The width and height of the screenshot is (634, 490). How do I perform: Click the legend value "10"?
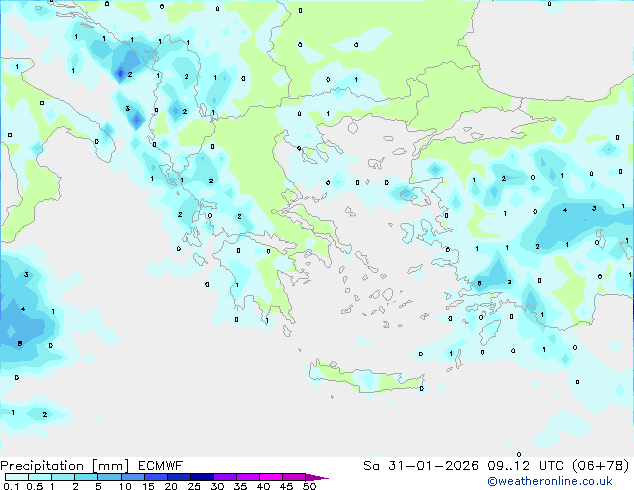(x=125, y=486)
